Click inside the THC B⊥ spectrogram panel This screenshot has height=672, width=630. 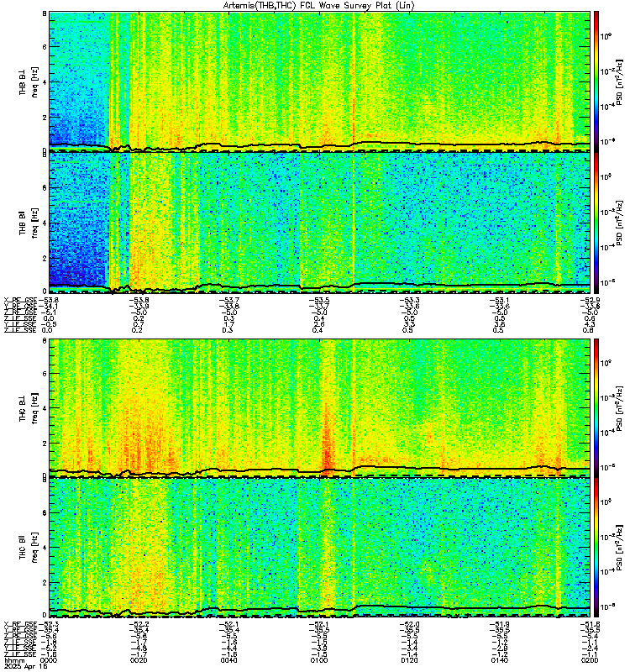[319, 407]
